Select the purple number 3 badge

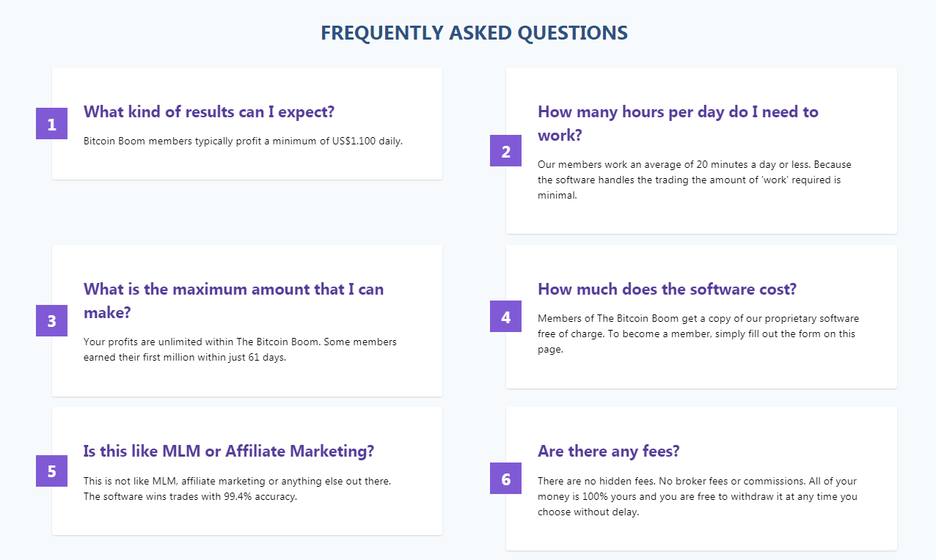coord(51,320)
